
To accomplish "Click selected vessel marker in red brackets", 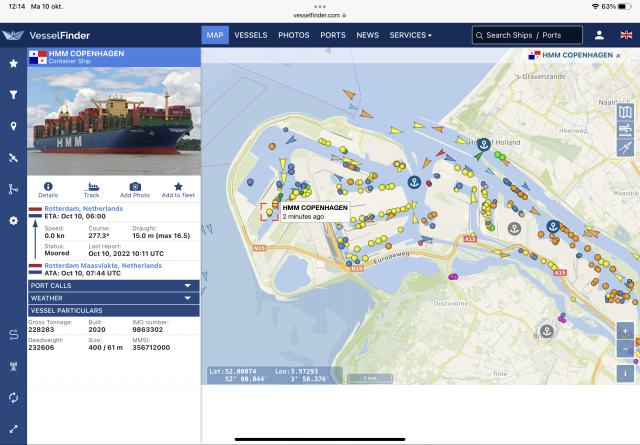I will coord(269,212).
